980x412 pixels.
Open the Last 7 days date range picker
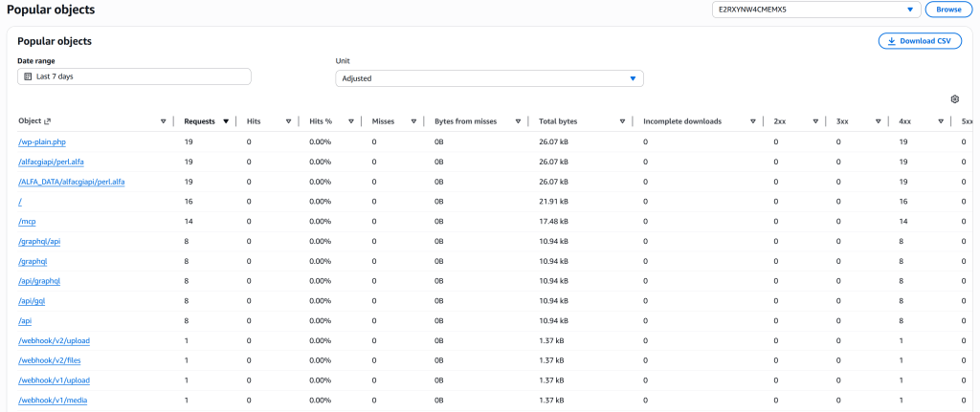(x=134, y=76)
